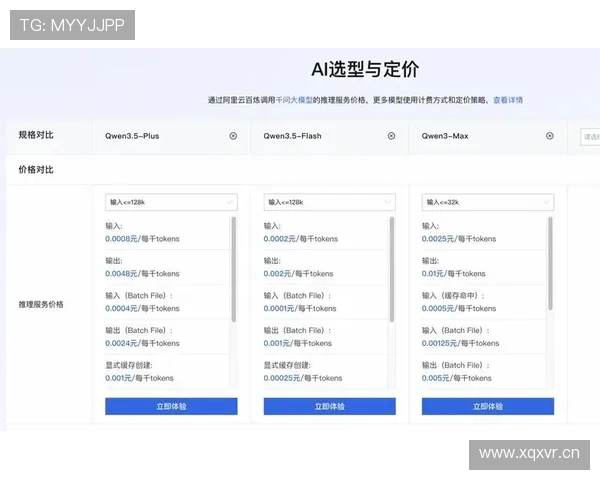Select the Qwen3.5-Flash model name
The image size is (600, 480).
pyautogui.click(x=292, y=136)
